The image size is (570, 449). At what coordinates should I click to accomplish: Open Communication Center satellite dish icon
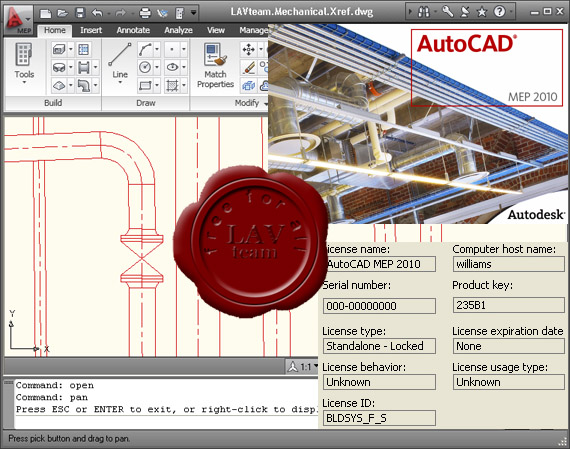point(465,12)
